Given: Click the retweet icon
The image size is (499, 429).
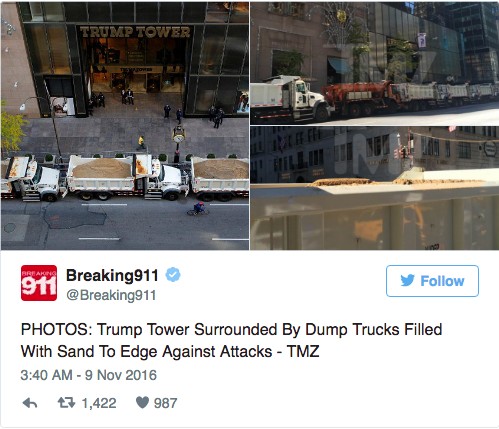Looking at the screenshot, I should point(66,403).
